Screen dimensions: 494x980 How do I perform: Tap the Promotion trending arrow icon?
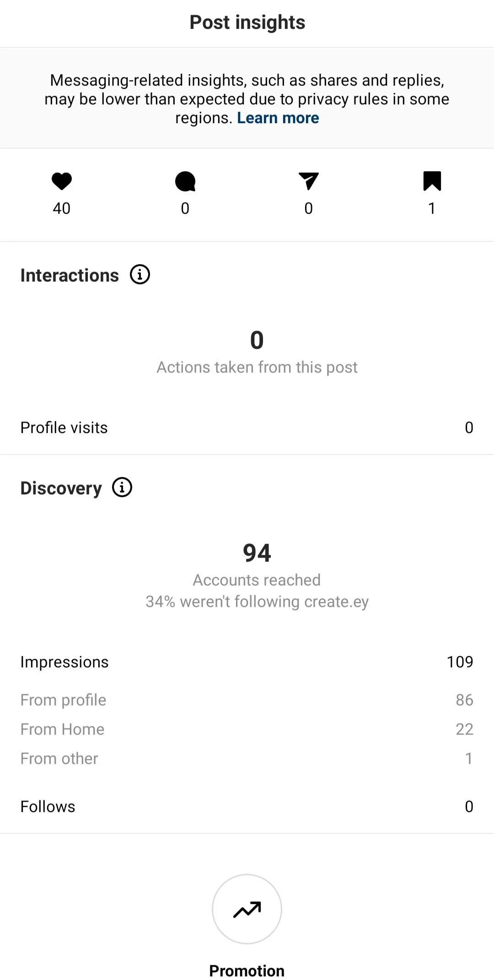[247, 909]
